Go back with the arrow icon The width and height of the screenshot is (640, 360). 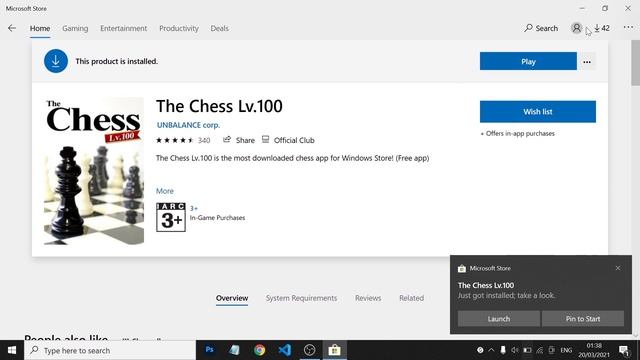pos(12,28)
